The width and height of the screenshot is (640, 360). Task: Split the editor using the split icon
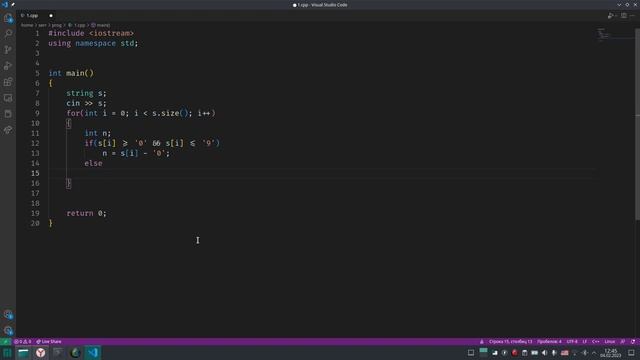[624, 16]
